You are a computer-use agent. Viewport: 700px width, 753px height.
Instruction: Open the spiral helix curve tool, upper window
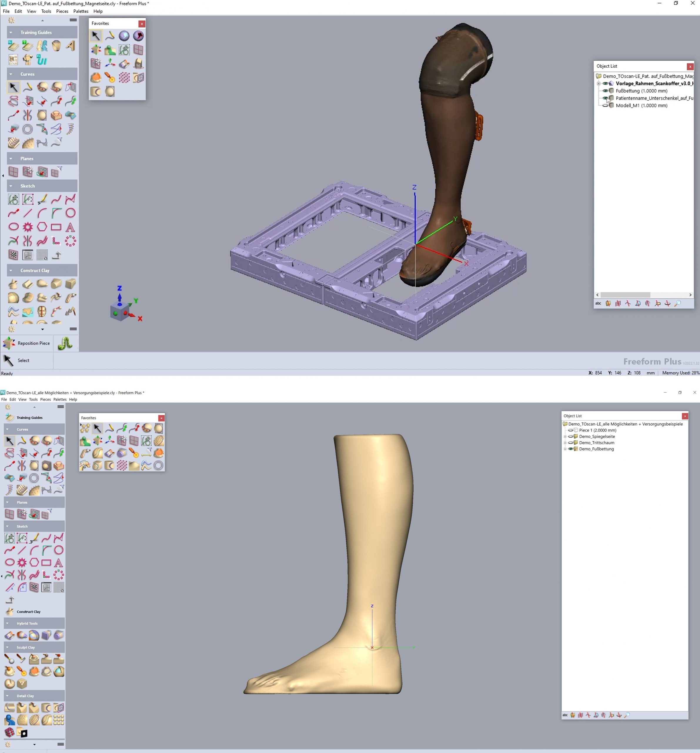pos(71,129)
